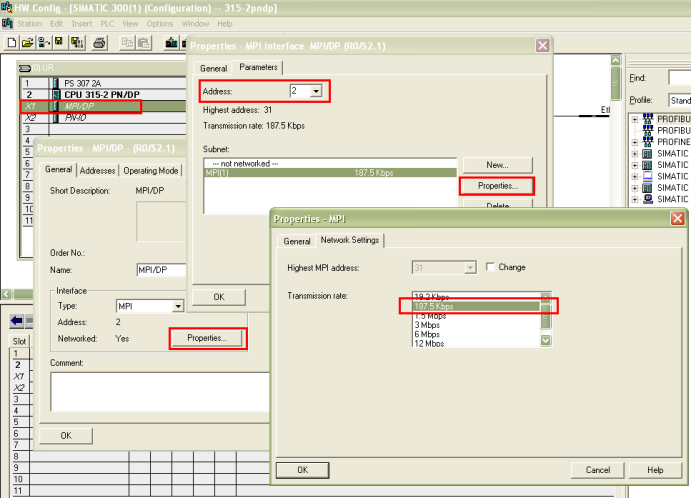This screenshot has height=499, width=692.
Task: Open the Address dropdown in Parameters tab
Action: tap(316, 91)
